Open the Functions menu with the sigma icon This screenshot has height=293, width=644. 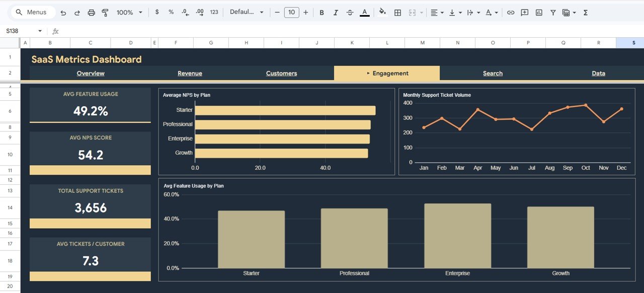coord(585,12)
